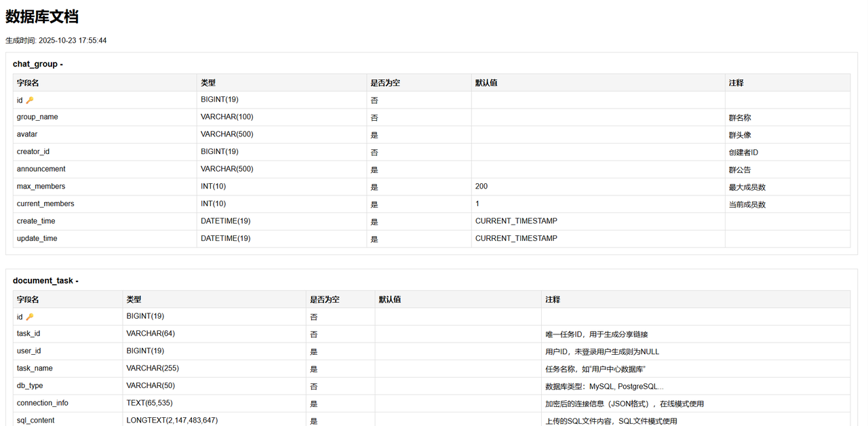
Task: Open the db_type field link
Action: (30, 385)
